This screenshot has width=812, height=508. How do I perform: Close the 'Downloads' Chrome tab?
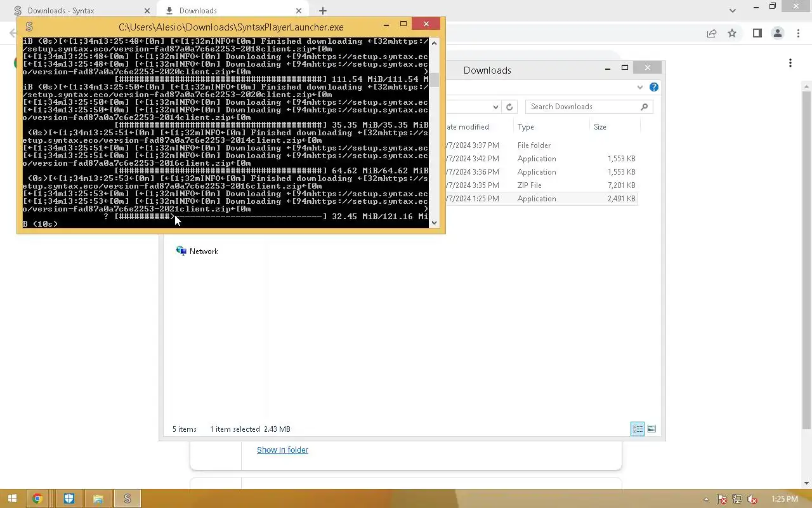pos(298,11)
